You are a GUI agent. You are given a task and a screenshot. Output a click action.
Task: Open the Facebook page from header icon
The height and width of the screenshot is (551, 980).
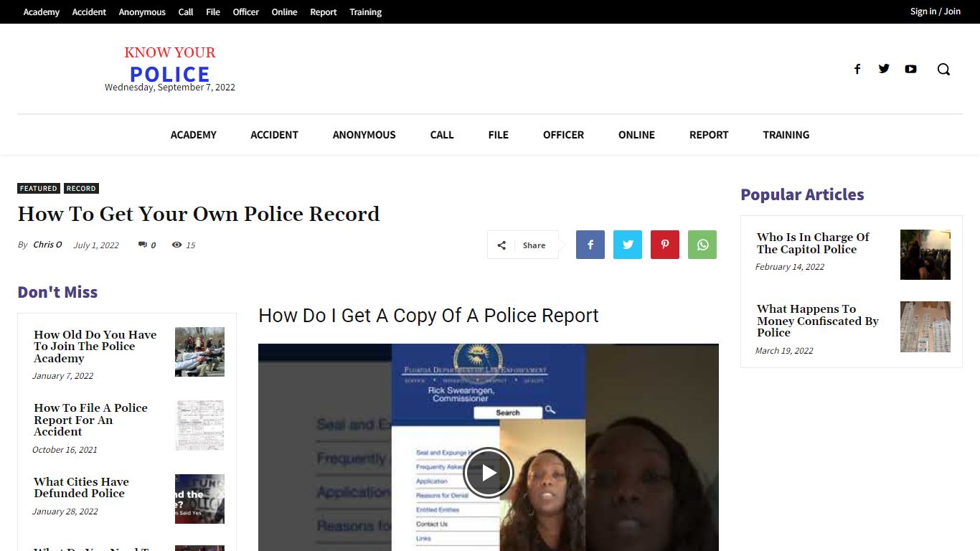857,69
